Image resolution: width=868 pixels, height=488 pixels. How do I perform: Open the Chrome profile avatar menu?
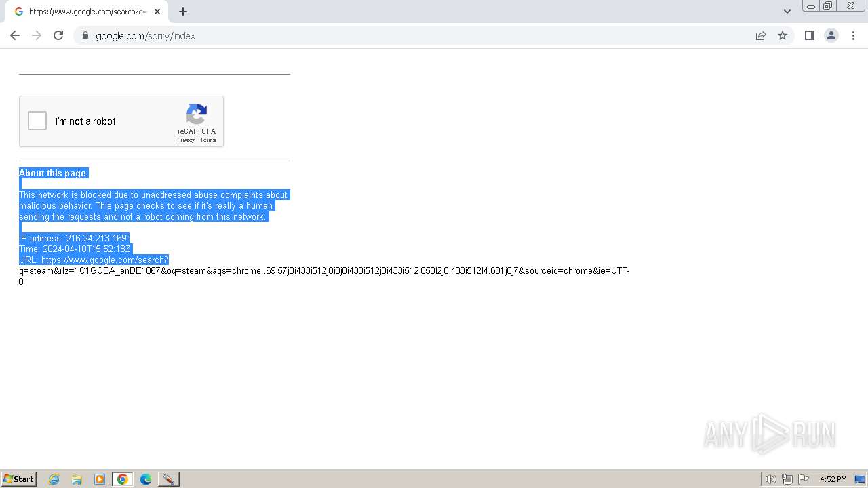coord(831,35)
